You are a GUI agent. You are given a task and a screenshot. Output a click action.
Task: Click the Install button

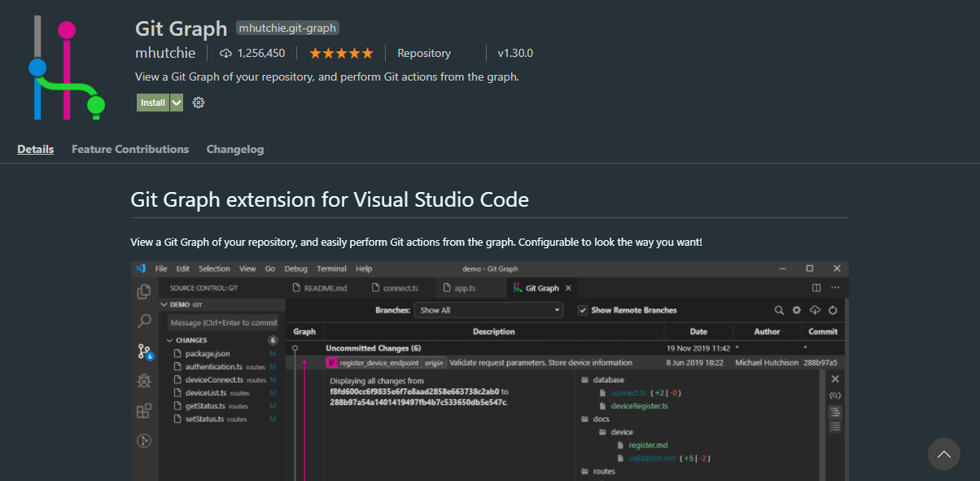pos(153,103)
